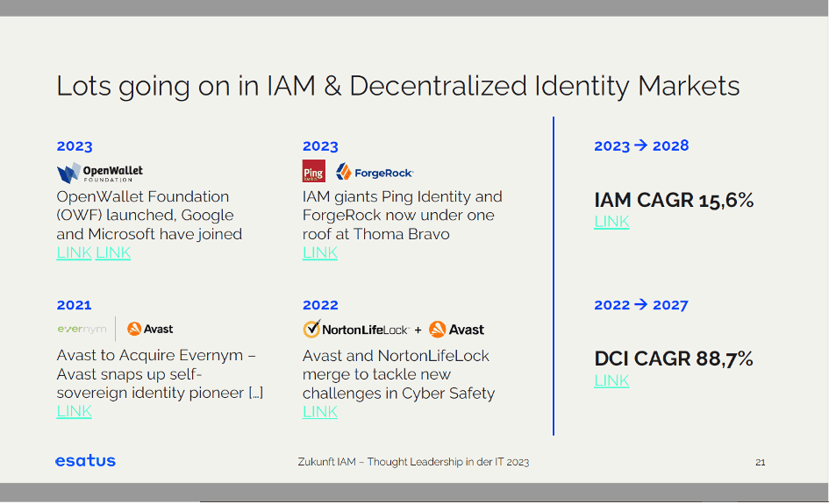Click the 2023 heading above Ping logo
The width and height of the screenshot is (829, 504).
click(x=320, y=146)
